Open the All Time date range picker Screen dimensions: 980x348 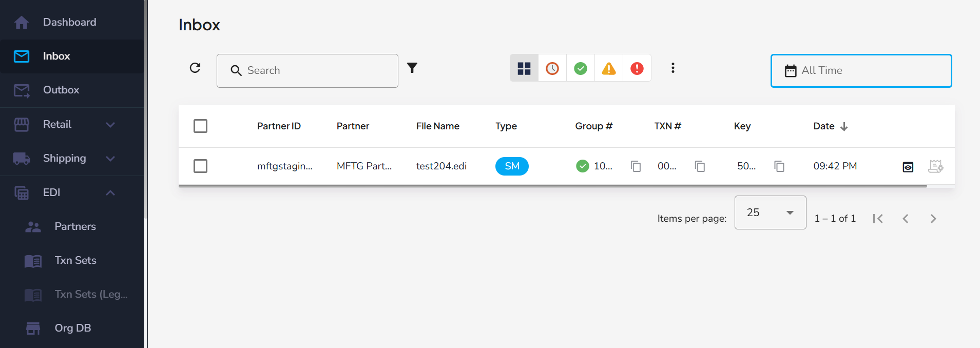tap(861, 71)
